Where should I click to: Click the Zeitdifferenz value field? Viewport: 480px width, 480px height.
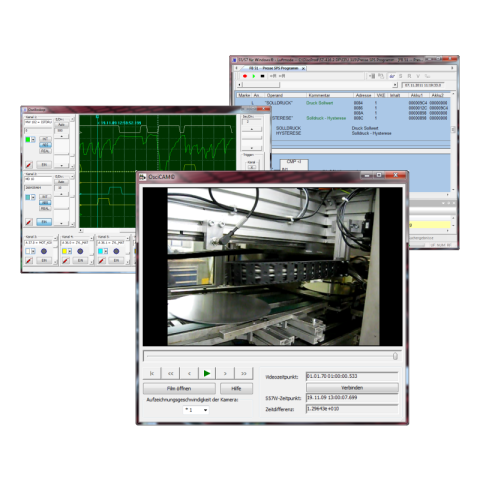(x=352, y=409)
